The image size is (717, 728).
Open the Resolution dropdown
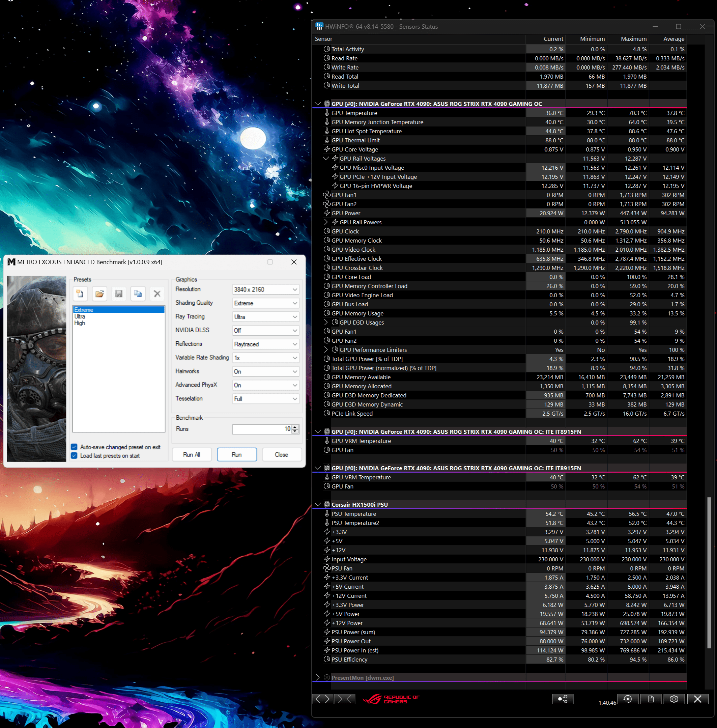pos(265,289)
